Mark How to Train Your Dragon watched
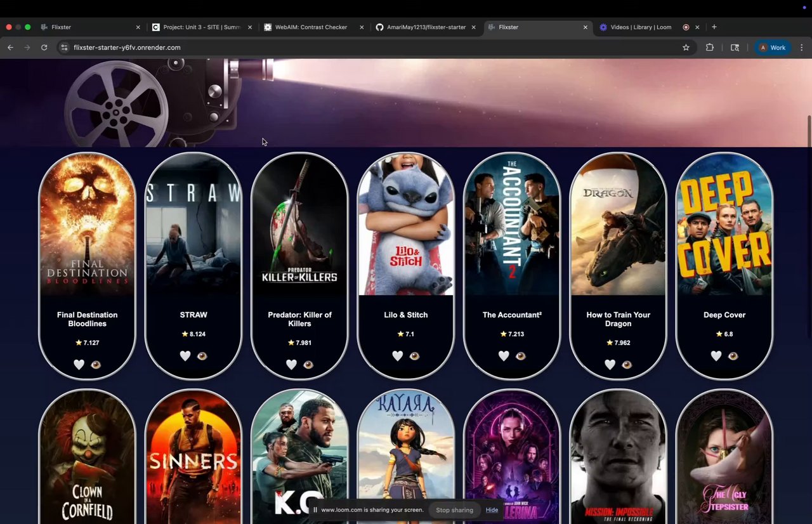Image resolution: width=812 pixels, height=524 pixels. (x=627, y=365)
